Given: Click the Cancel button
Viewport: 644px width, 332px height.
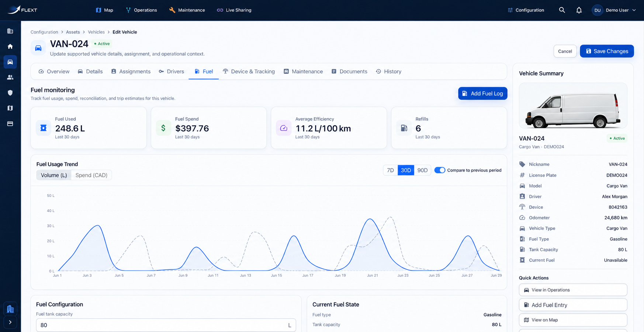Looking at the screenshot, I should [x=565, y=51].
